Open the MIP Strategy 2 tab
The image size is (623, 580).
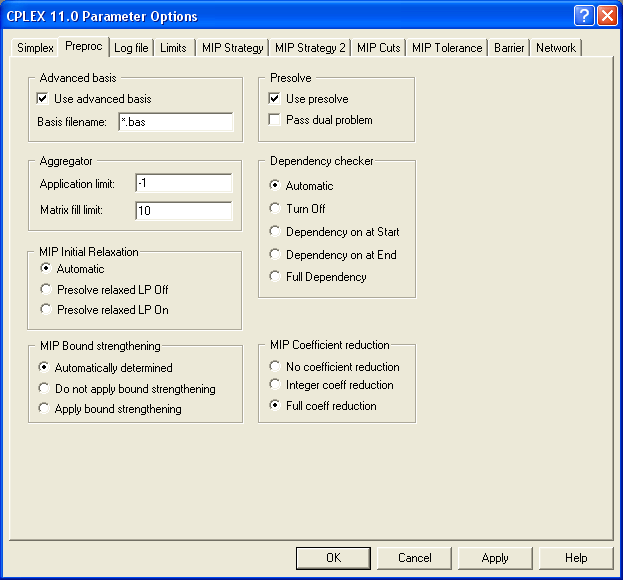coord(310,48)
